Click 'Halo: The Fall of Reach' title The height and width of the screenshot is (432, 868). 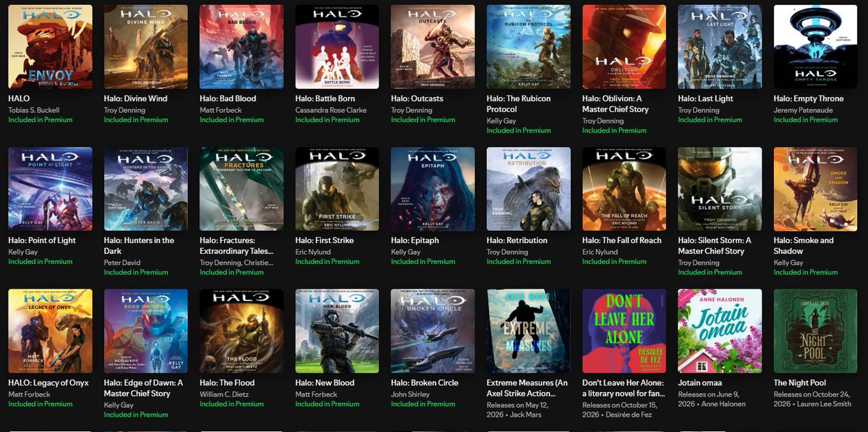pos(622,240)
